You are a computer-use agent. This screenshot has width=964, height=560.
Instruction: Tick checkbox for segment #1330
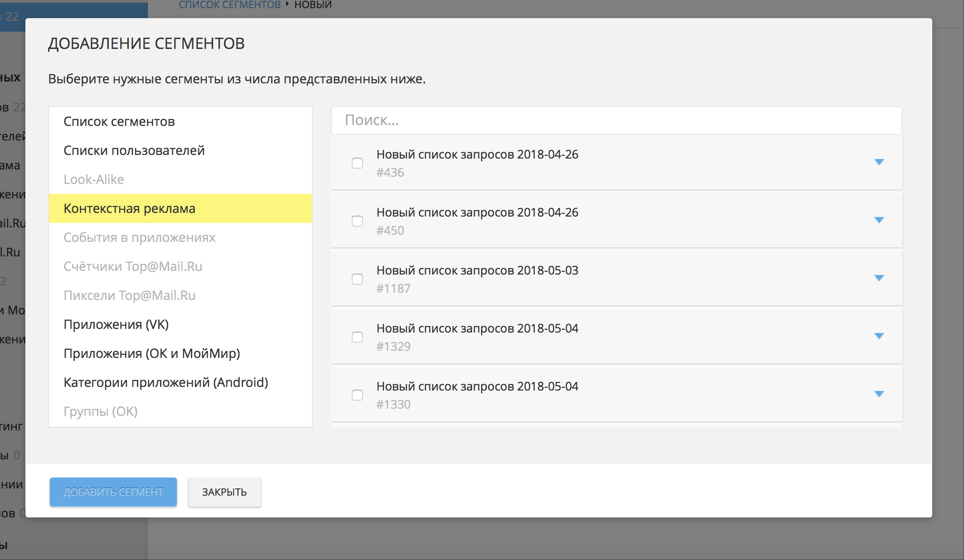[x=357, y=395]
